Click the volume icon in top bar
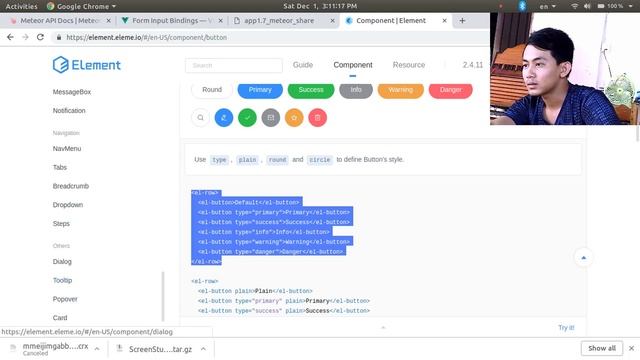The width and height of the screenshot is (640, 360). click(x=587, y=6)
